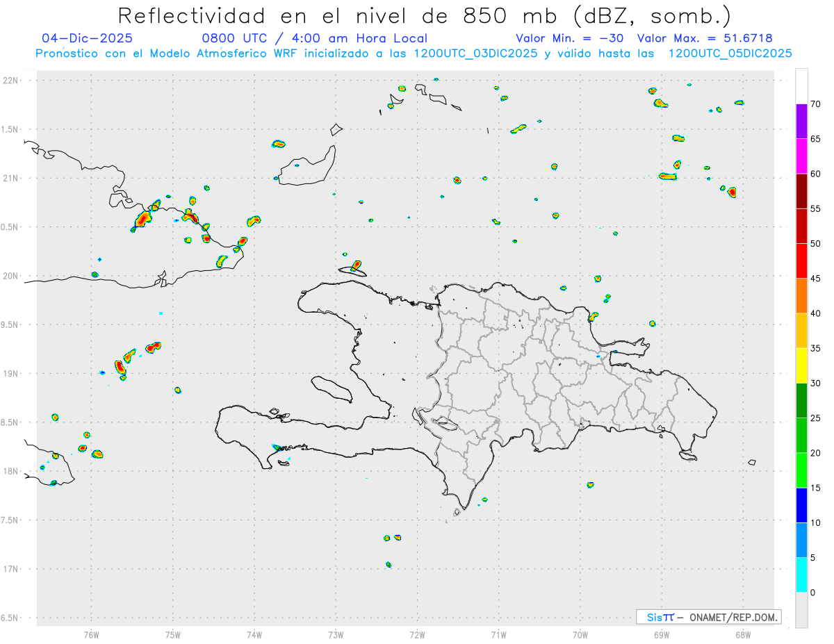This screenshot has height=644, width=834.
Task: Pick the dark blue 10–15 dBZ legend band
Action: click(801, 505)
